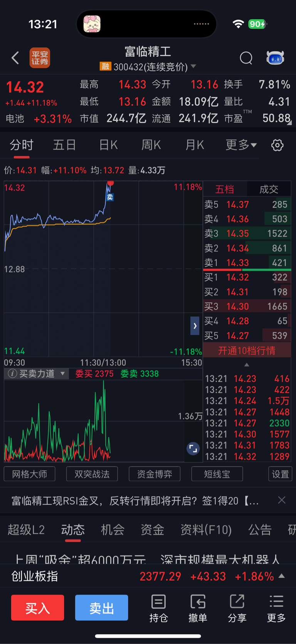Screen dimensions: 296x644
Task: Open the 资金 tab
Action: click(x=152, y=530)
